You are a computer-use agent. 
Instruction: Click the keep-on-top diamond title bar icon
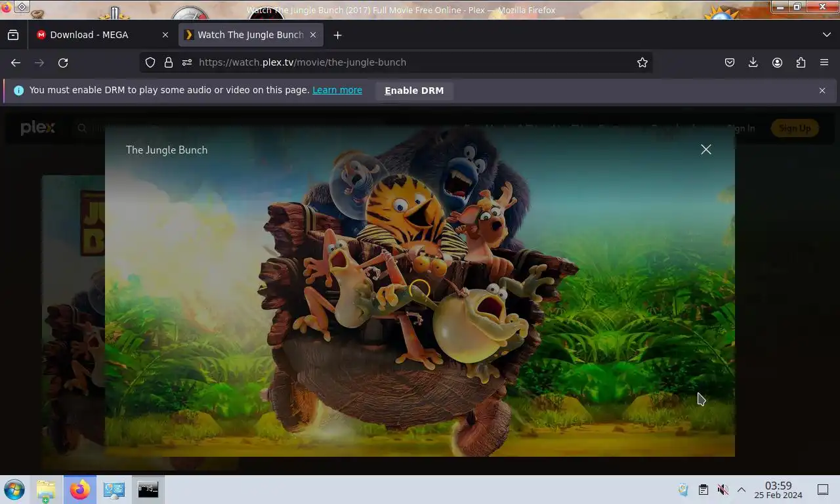pyautogui.click(x=22, y=7)
